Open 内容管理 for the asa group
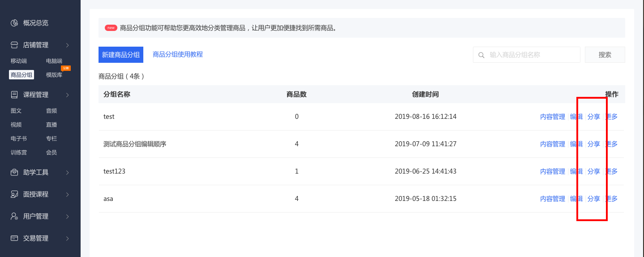 point(553,199)
